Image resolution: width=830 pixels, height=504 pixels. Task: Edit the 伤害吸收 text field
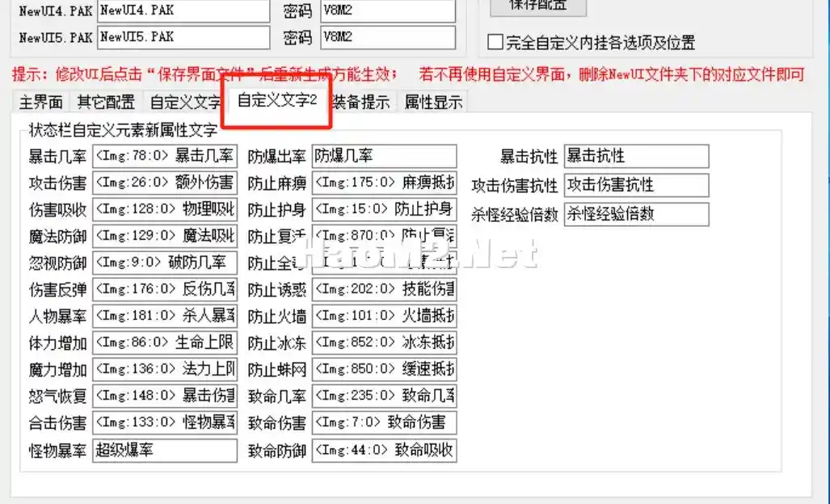[165, 209]
